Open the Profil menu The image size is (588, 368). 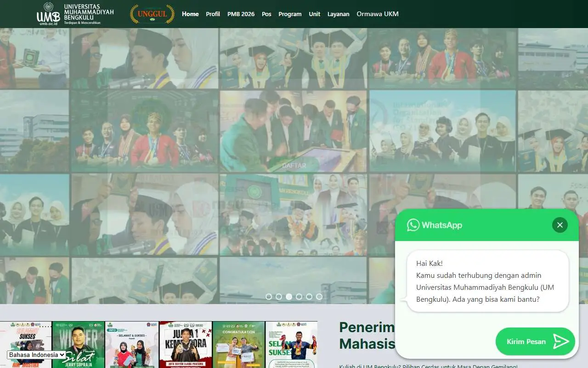(x=213, y=14)
